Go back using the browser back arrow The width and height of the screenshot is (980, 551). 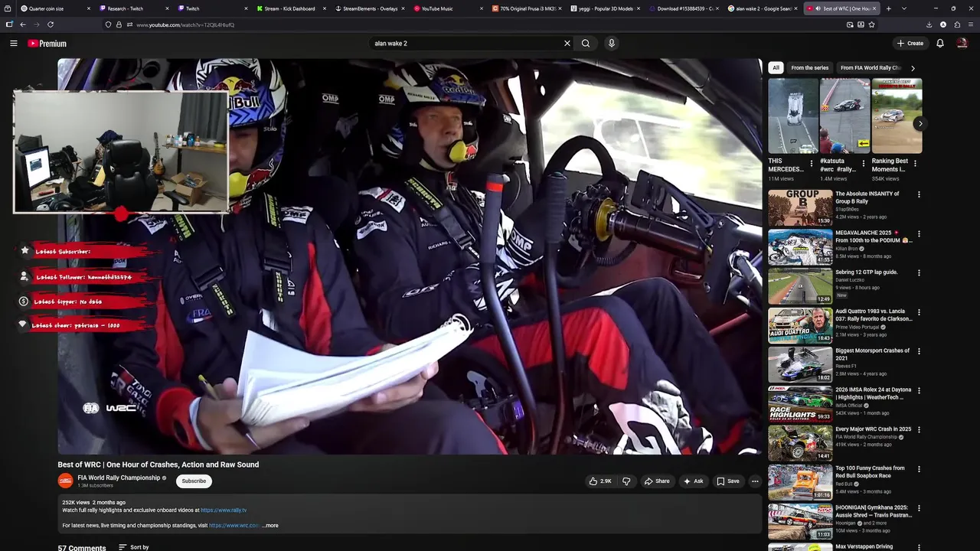(23, 24)
